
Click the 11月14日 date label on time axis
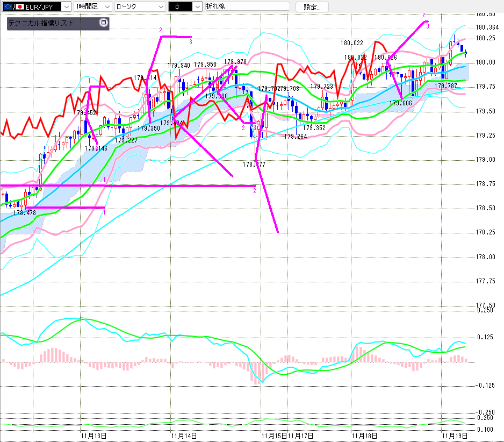pos(183,436)
